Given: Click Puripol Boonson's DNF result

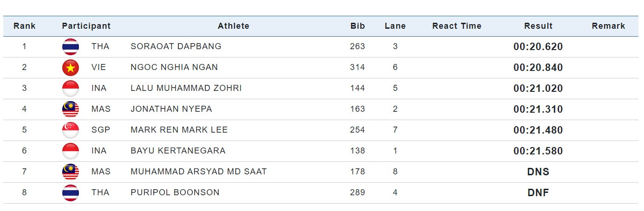Looking at the screenshot, I should point(538,193).
